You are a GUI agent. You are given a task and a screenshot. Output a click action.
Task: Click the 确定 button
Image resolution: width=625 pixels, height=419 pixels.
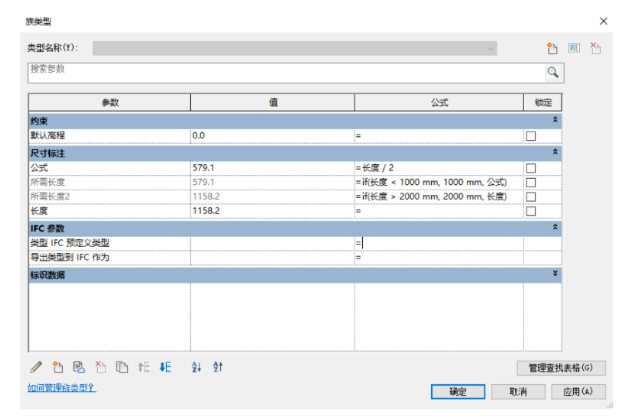click(458, 391)
